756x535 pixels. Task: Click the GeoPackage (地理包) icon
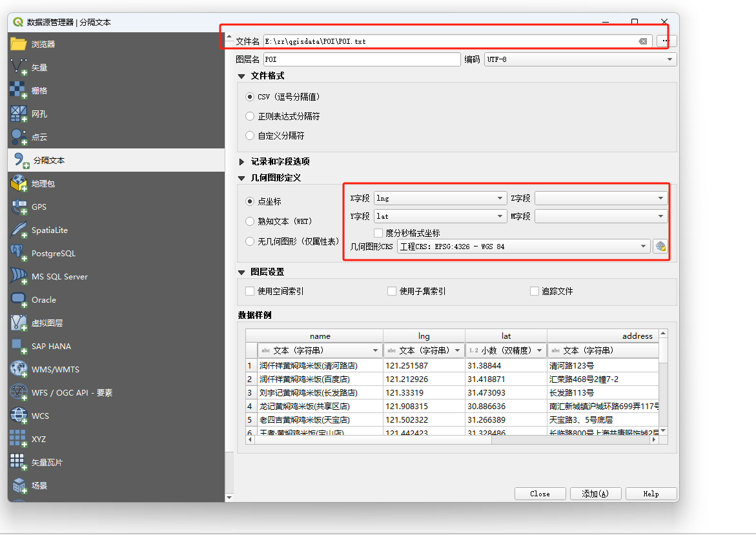[18, 183]
